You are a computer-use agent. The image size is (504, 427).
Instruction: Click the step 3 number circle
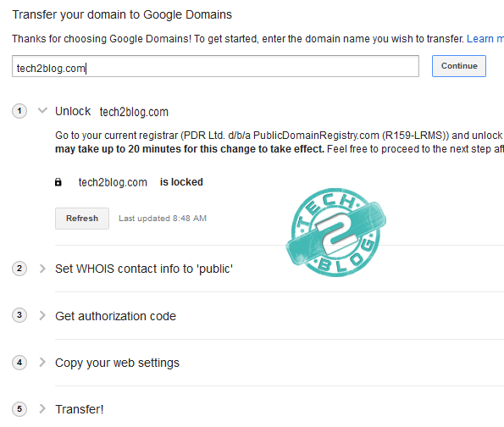click(x=19, y=315)
